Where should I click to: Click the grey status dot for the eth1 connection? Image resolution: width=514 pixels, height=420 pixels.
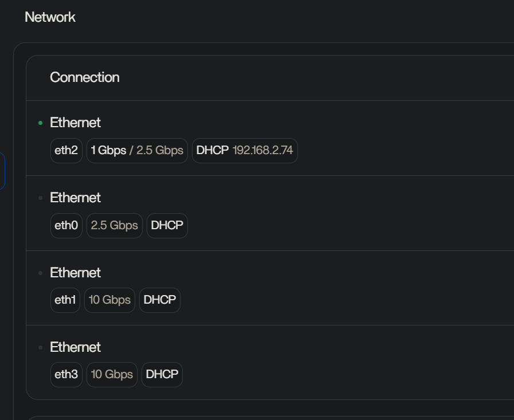(x=40, y=273)
